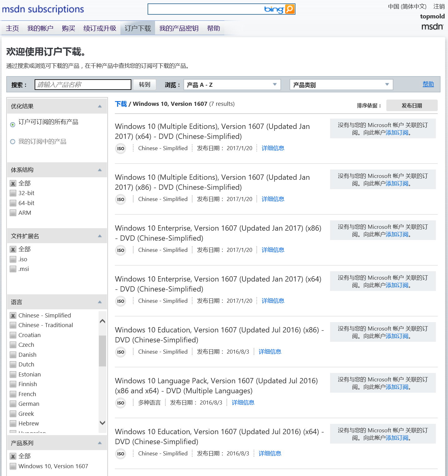This screenshot has height=476, width=448.
Task: Check the .iso file extension filter
Action: pyautogui.click(x=13, y=259)
